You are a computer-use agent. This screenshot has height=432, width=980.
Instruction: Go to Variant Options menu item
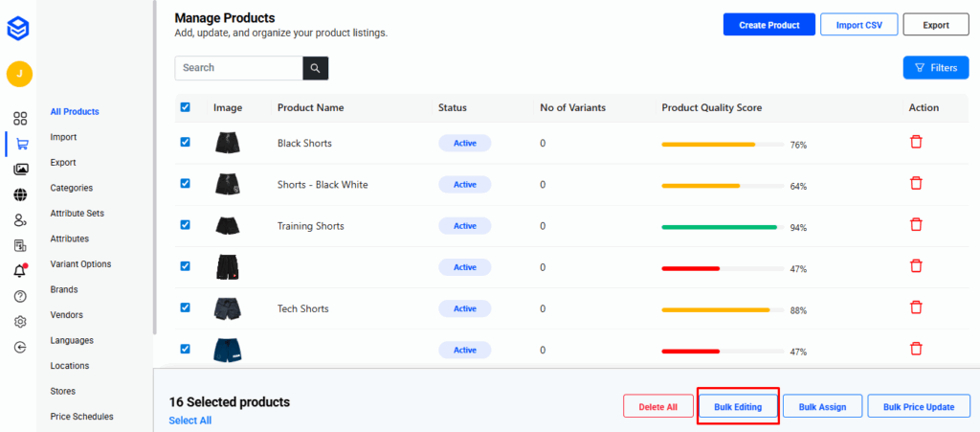pyautogui.click(x=80, y=264)
